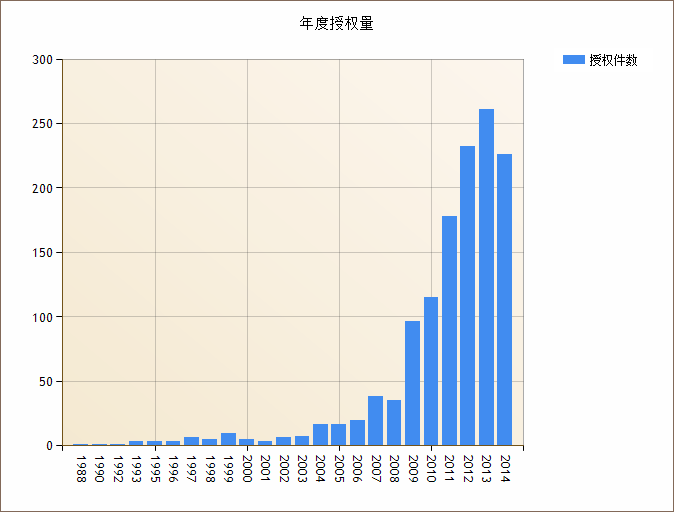Click x-axis label 2006
The width and height of the screenshot is (674, 512).
coord(357,469)
